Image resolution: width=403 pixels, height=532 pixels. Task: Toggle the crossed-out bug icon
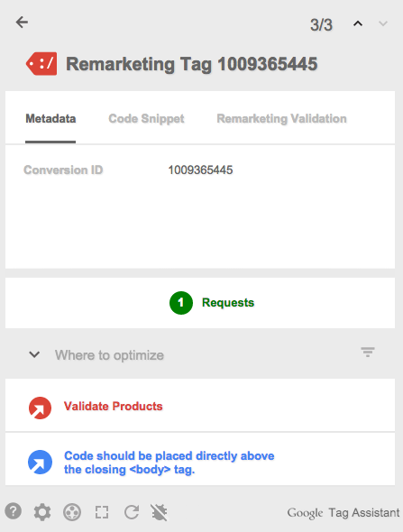click(159, 512)
